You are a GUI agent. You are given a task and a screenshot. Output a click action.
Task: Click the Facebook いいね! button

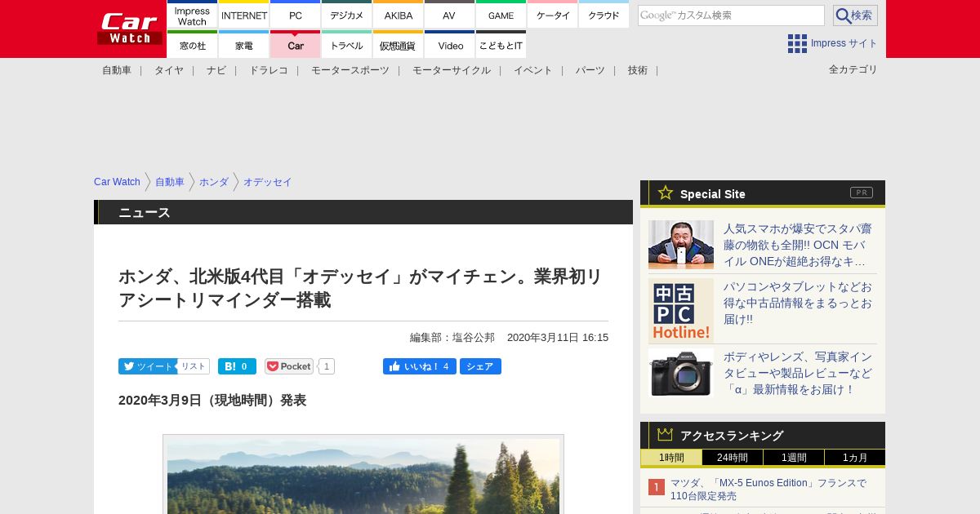(420, 366)
